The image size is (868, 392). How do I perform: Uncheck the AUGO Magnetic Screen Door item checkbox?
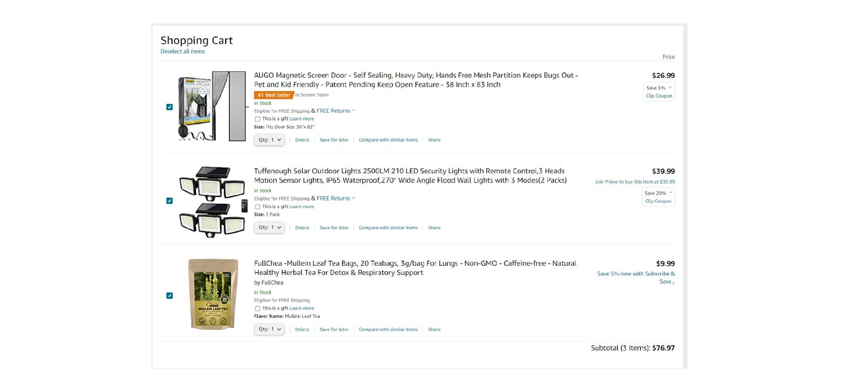pyautogui.click(x=169, y=107)
